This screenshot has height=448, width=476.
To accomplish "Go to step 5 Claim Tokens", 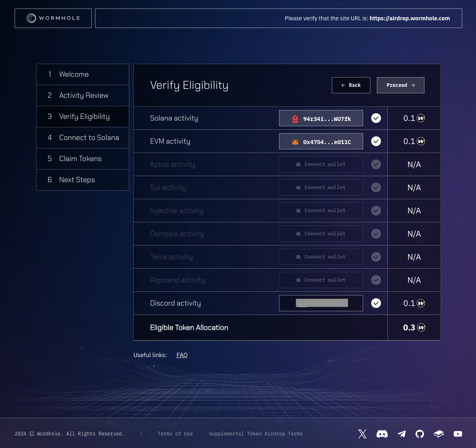I will (82, 159).
